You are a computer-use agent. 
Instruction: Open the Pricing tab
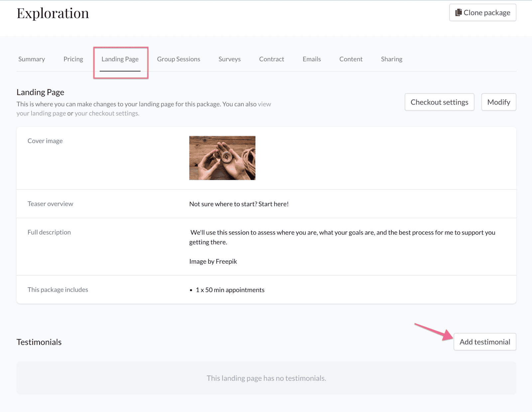[x=73, y=59]
